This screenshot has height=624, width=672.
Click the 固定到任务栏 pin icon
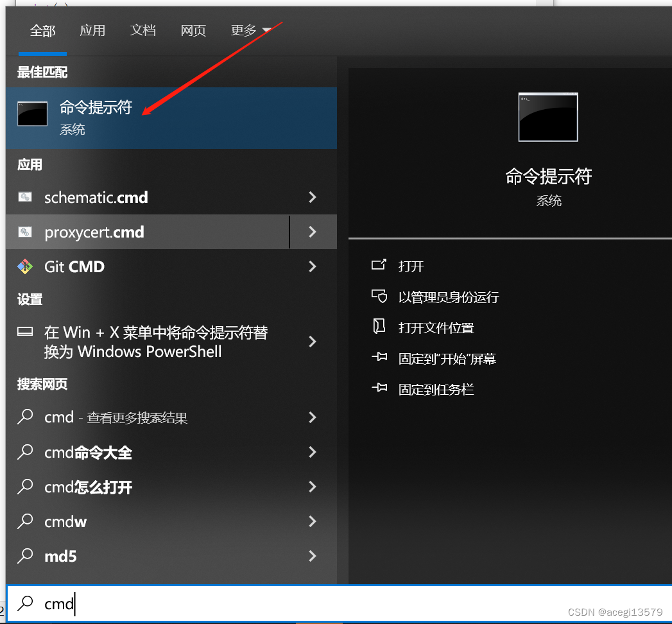pos(380,389)
